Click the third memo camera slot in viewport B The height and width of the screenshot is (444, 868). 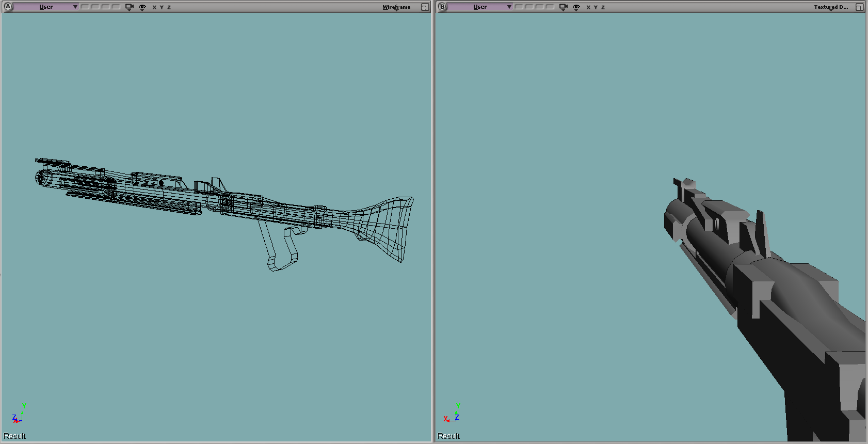tap(540, 7)
